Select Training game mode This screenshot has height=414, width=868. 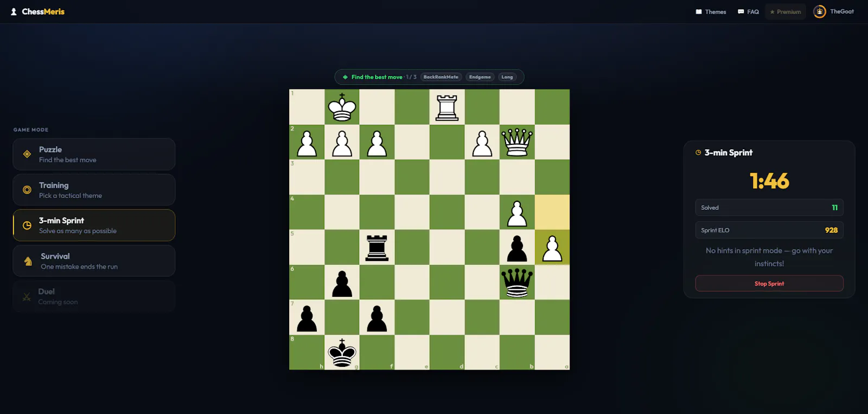(94, 190)
